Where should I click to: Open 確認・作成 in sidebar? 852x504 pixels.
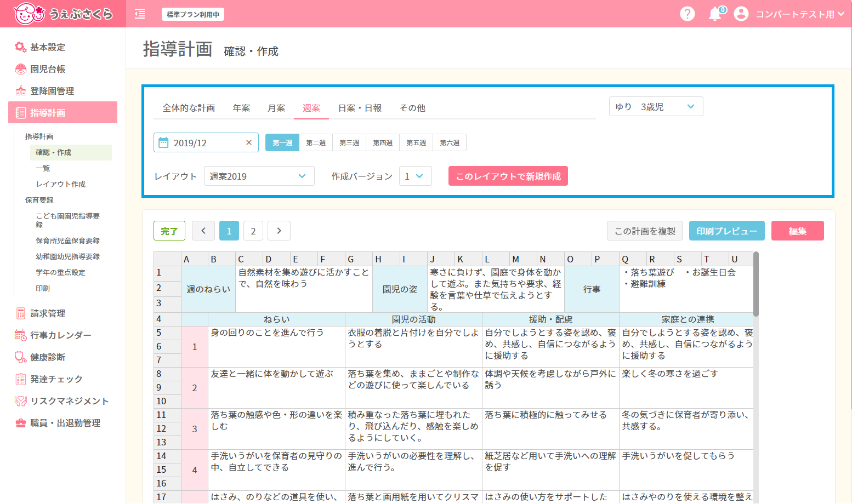click(x=71, y=152)
